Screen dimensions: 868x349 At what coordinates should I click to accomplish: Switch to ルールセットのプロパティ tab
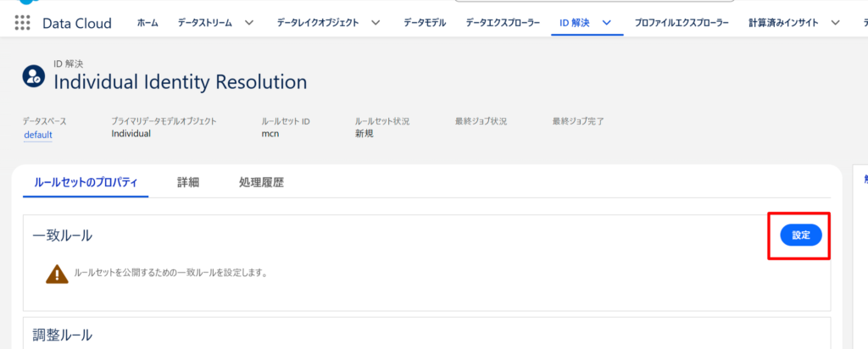click(86, 182)
